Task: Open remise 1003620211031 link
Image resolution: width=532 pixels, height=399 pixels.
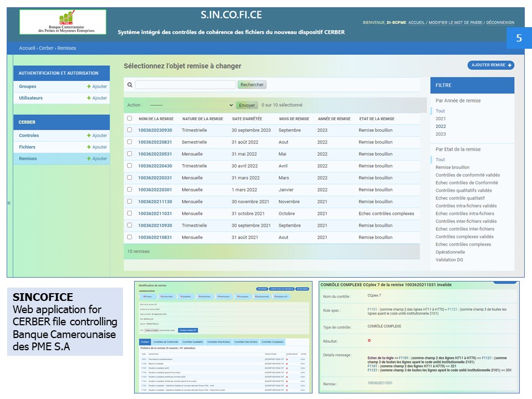Action: 155,213
